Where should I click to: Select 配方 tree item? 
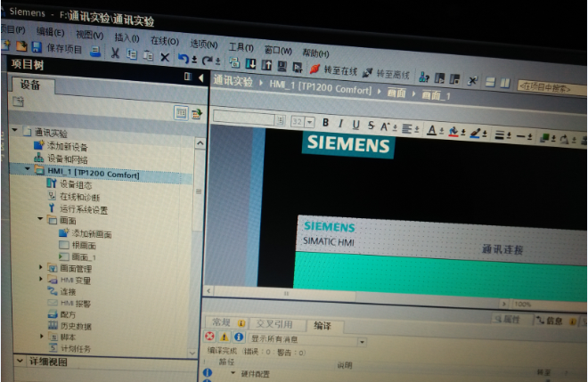point(68,314)
